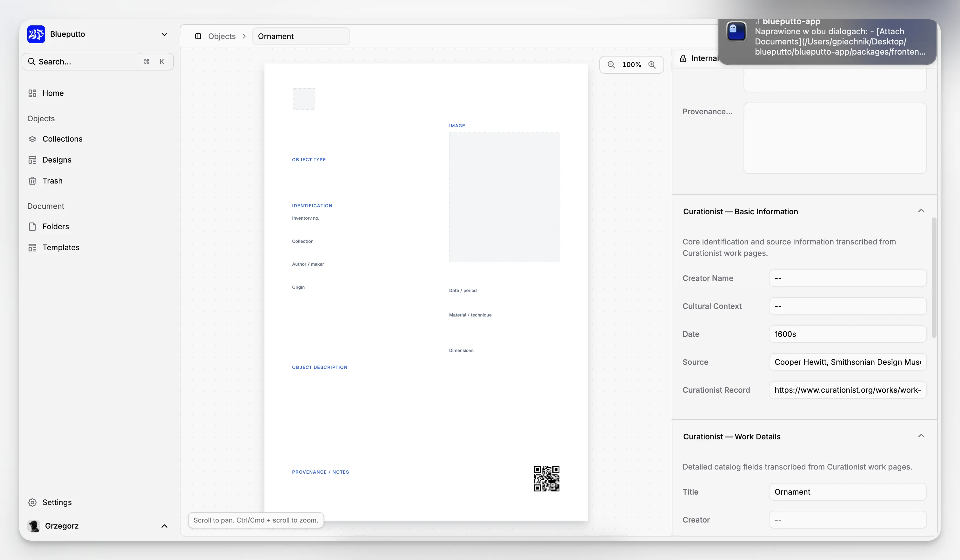960x560 pixels.
Task: Edit the Ornament title field in breadcrumb
Action: coord(301,36)
